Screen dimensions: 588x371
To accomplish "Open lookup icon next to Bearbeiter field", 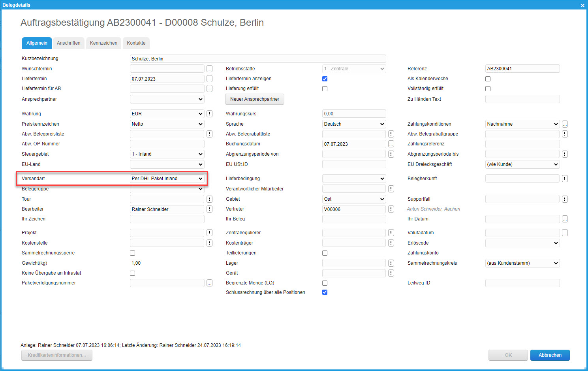I will tap(209, 209).
